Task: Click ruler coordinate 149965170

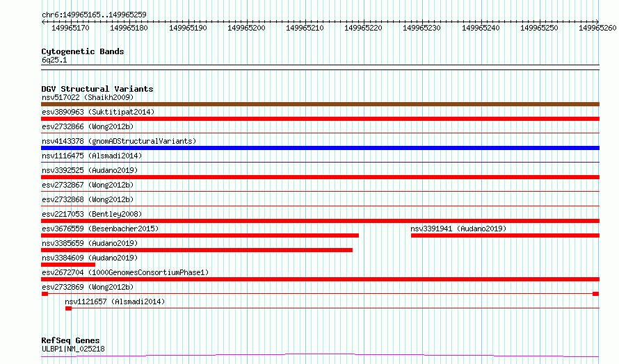Action: pos(71,28)
